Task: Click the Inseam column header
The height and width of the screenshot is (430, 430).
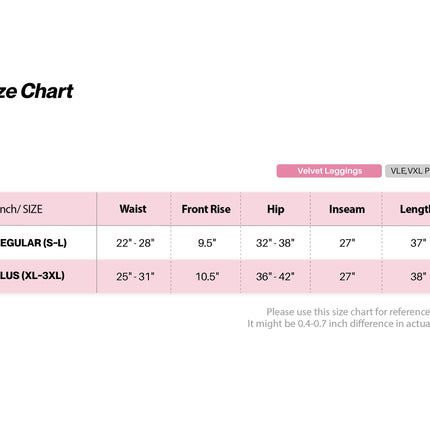Action: [x=347, y=209]
